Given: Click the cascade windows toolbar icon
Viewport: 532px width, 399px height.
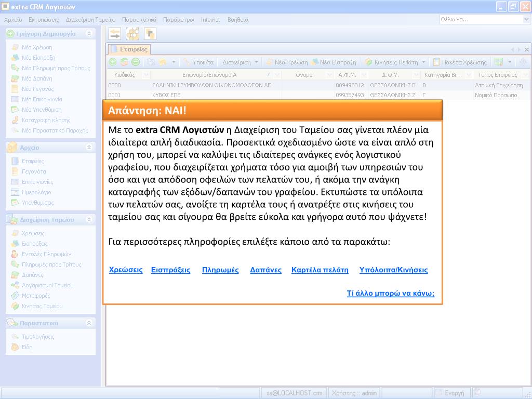Looking at the screenshot, I should tap(150, 34).
